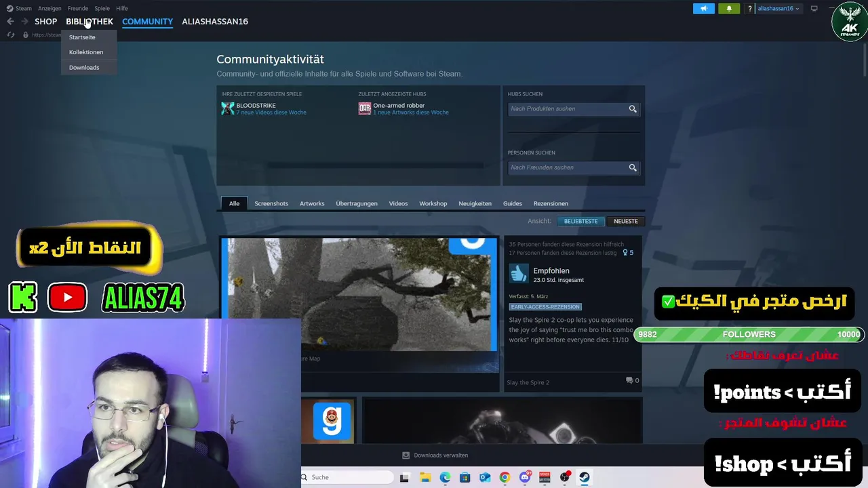Viewport: 868px width, 488px height.
Task: Click the award ribbon icon showing 5
Action: click(x=625, y=253)
